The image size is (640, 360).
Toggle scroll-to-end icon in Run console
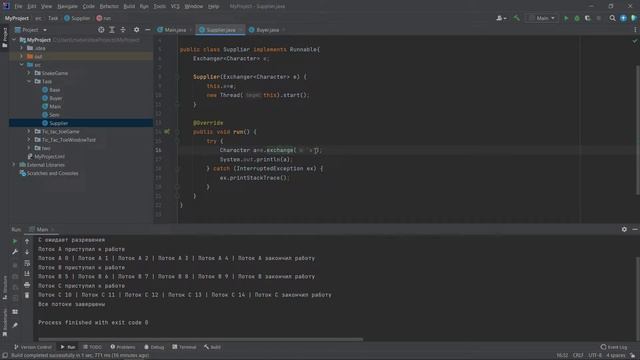pyautogui.click(x=27, y=273)
